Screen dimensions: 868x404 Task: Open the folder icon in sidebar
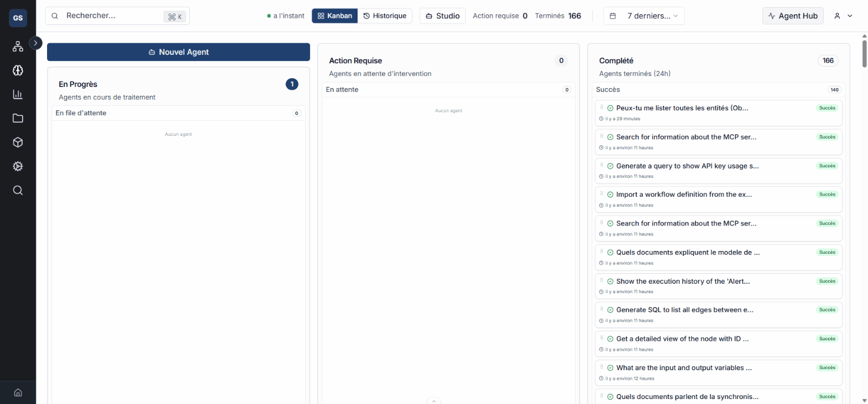pyautogui.click(x=18, y=118)
